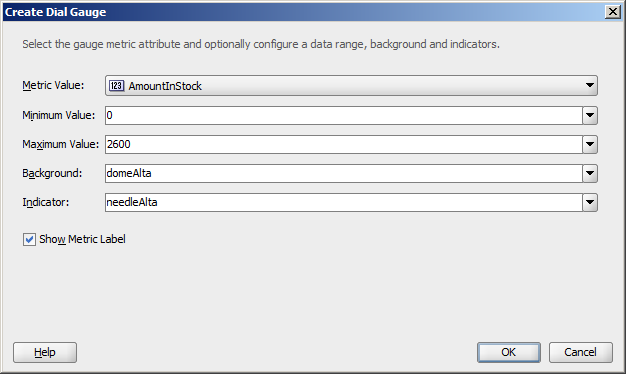Click the Metric Value label
This screenshot has height=374, width=626.
click(53, 85)
